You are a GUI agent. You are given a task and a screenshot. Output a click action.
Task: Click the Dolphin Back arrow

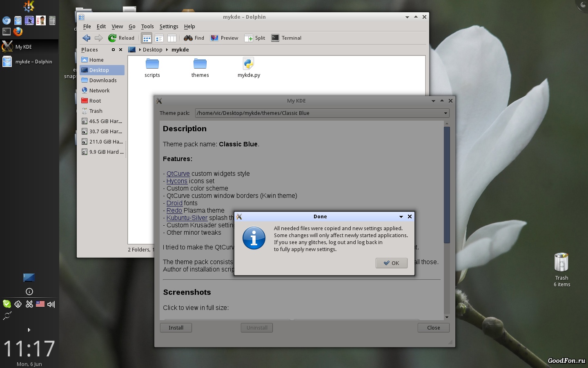[86, 38]
